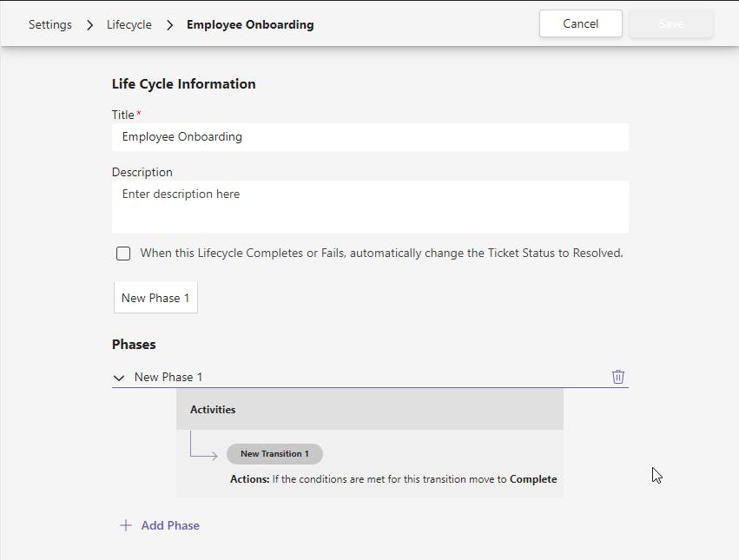Select the New Phase 1 tab box
This screenshot has height=560, width=739.
pyautogui.click(x=155, y=298)
